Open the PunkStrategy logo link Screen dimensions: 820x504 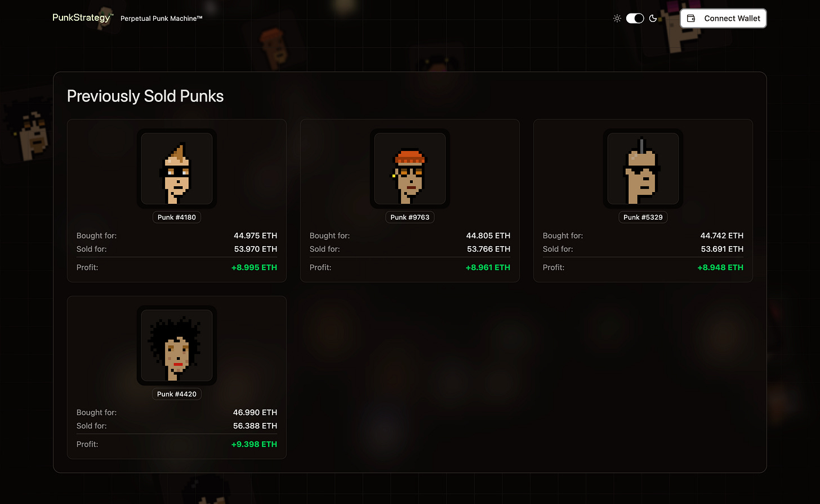coord(83,17)
